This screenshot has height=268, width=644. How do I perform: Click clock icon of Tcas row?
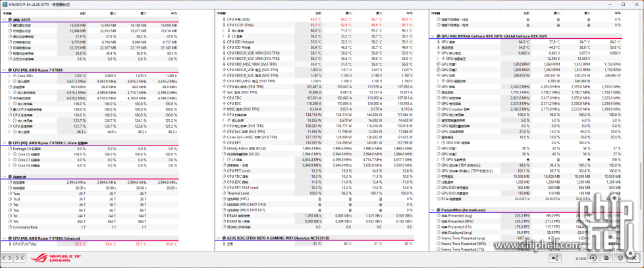pos(10,194)
